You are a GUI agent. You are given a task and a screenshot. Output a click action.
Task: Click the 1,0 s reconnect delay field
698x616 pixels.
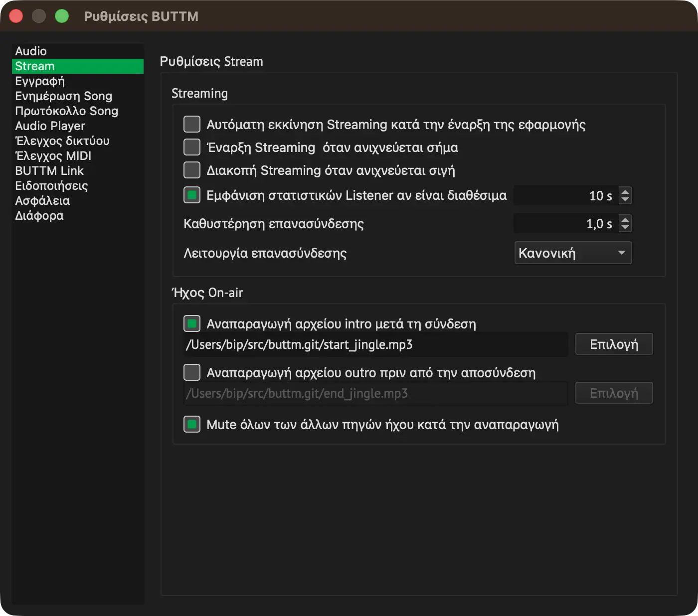(566, 223)
